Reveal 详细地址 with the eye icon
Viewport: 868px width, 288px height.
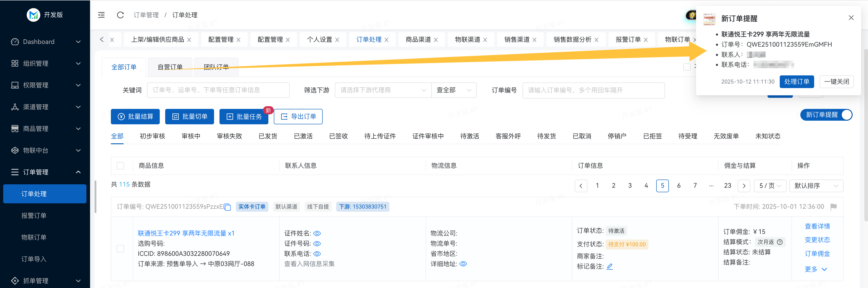463,264
